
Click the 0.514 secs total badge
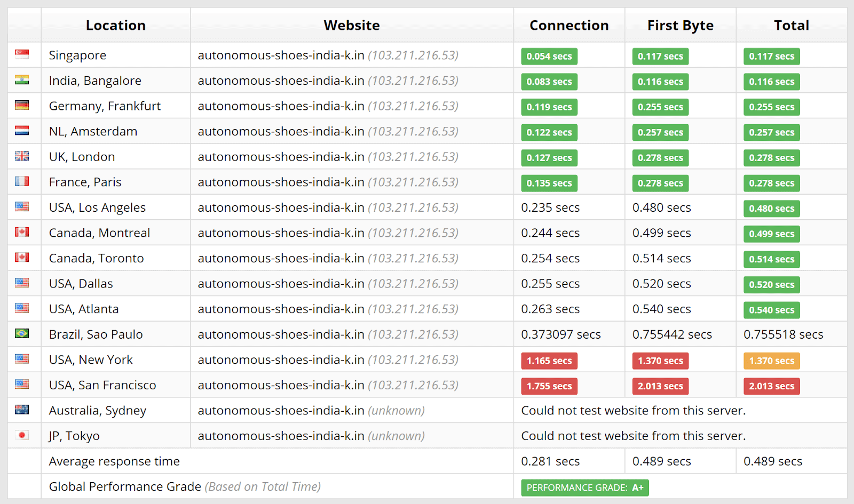click(x=772, y=259)
